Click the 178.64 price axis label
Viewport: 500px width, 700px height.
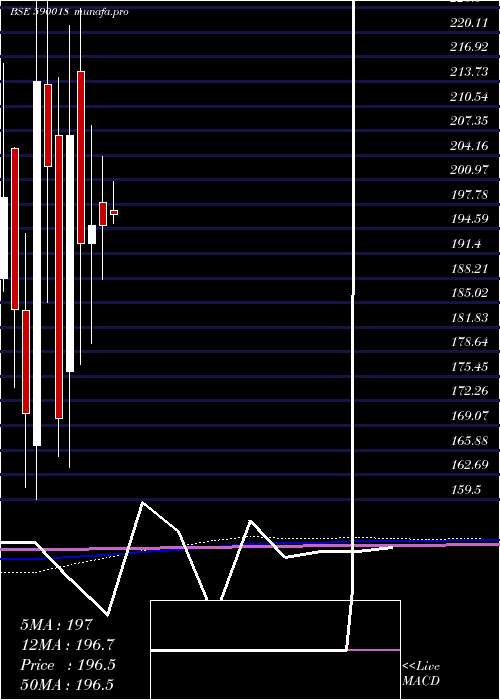(x=469, y=342)
